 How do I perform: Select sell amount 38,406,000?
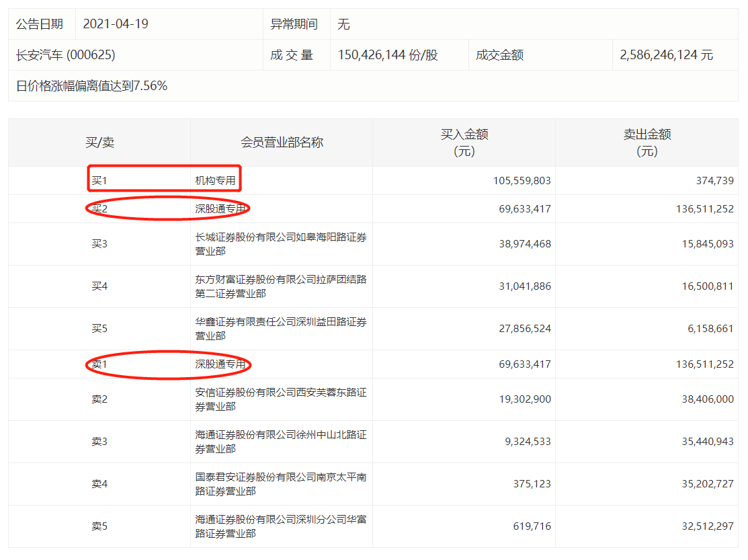[x=708, y=399]
